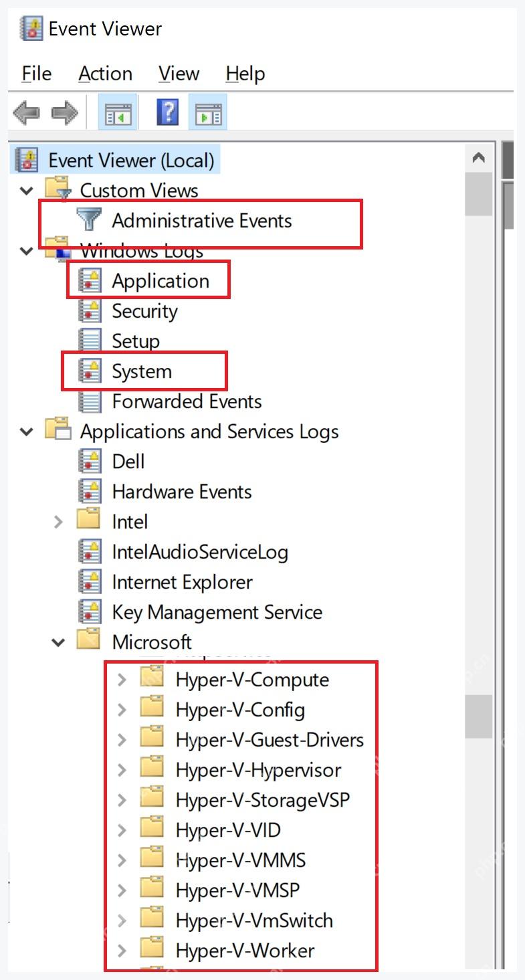Select the Hyper-V-StorageVSP label
The image size is (525, 980).
pyautogui.click(x=262, y=800)
